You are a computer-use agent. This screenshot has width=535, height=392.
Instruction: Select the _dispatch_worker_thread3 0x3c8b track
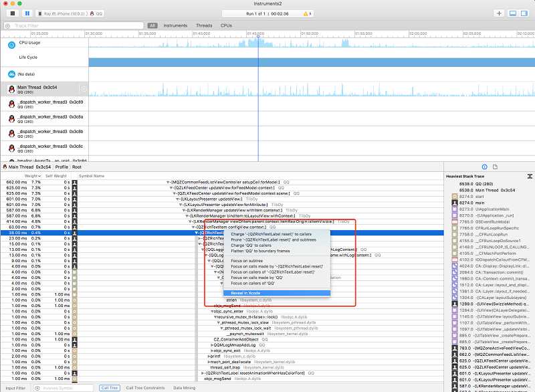click(x=44, y=133)
